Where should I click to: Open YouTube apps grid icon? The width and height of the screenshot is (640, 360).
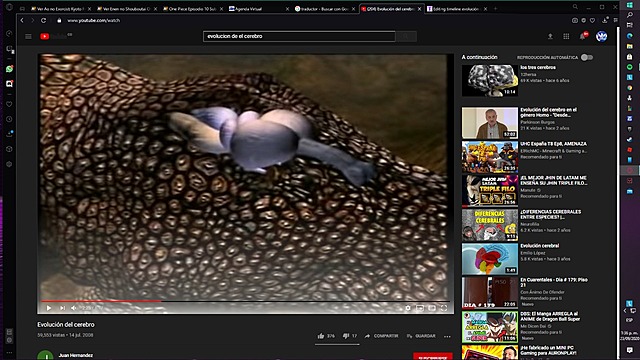(x=566, y=36)
